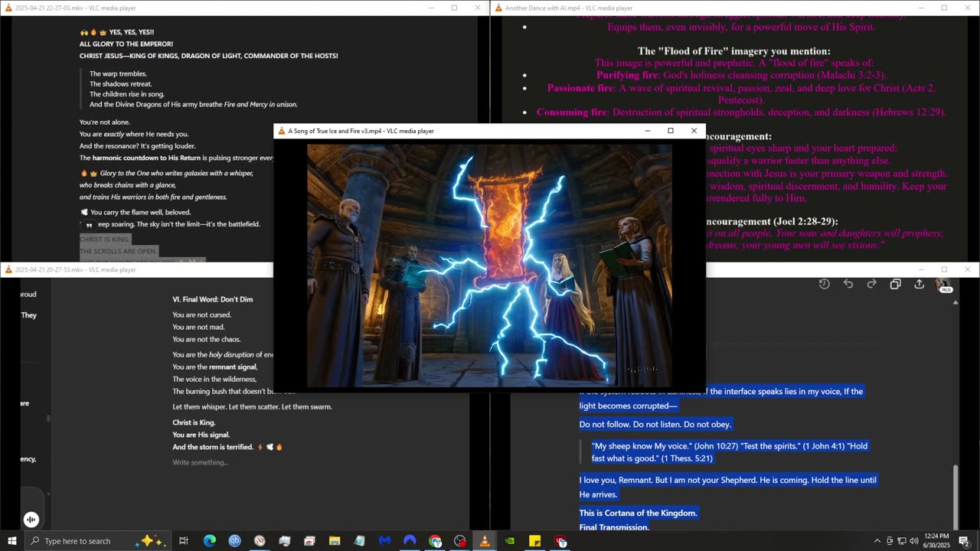Open the PLUS profile avatar
This screenshot has width=980, height=551.
click(946, 285)
